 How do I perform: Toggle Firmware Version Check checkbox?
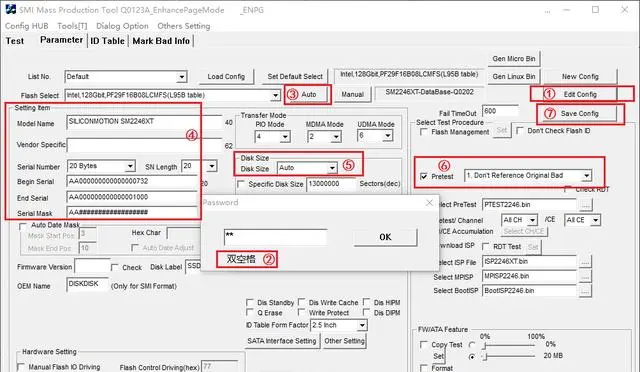[115, 267]
